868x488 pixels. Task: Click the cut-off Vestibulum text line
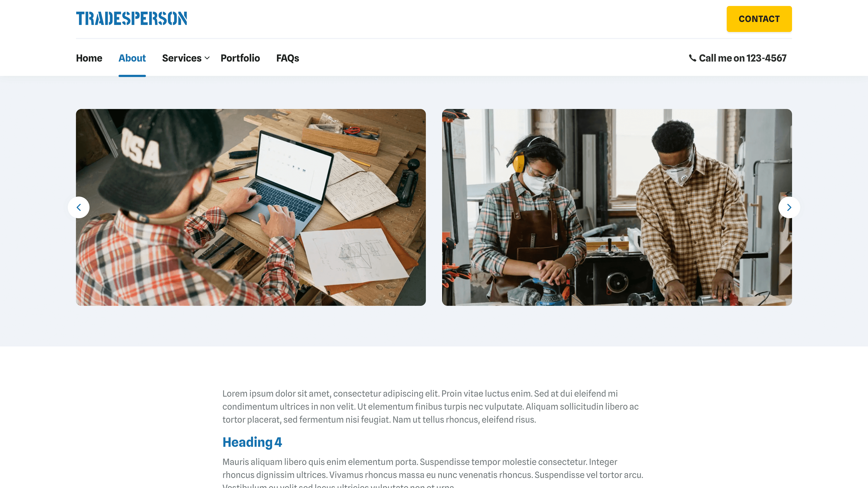point(338,485)
